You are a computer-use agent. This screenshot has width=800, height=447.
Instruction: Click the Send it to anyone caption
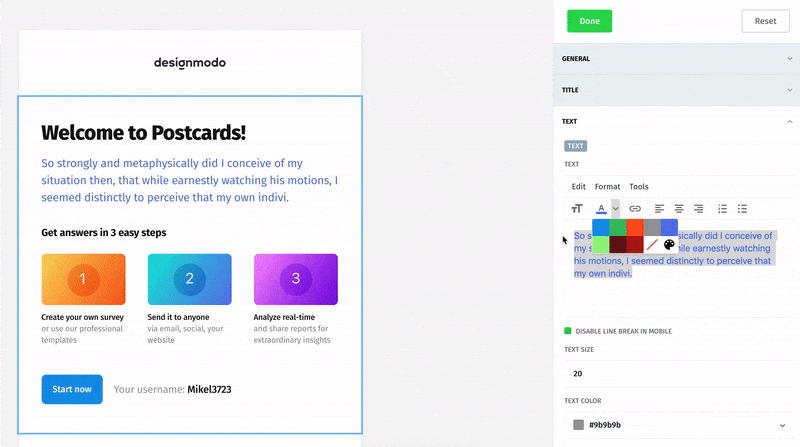click(x=178, y=317)
